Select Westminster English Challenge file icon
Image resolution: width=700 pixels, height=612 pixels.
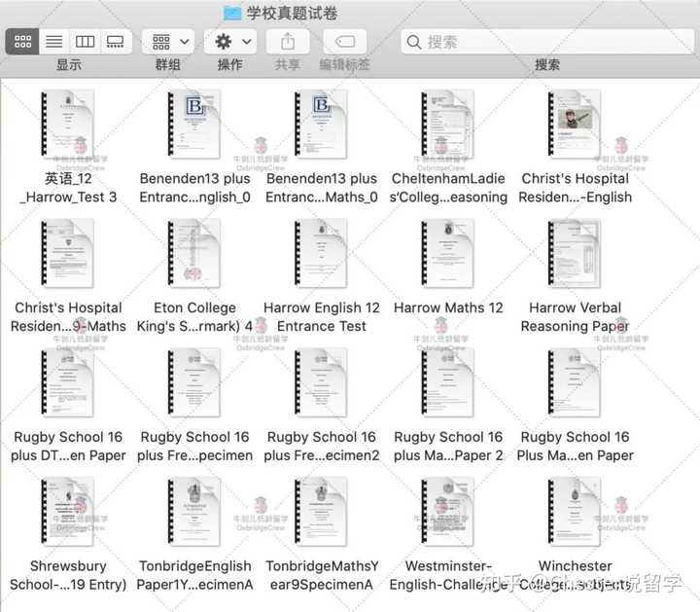[x=448, y=512]
